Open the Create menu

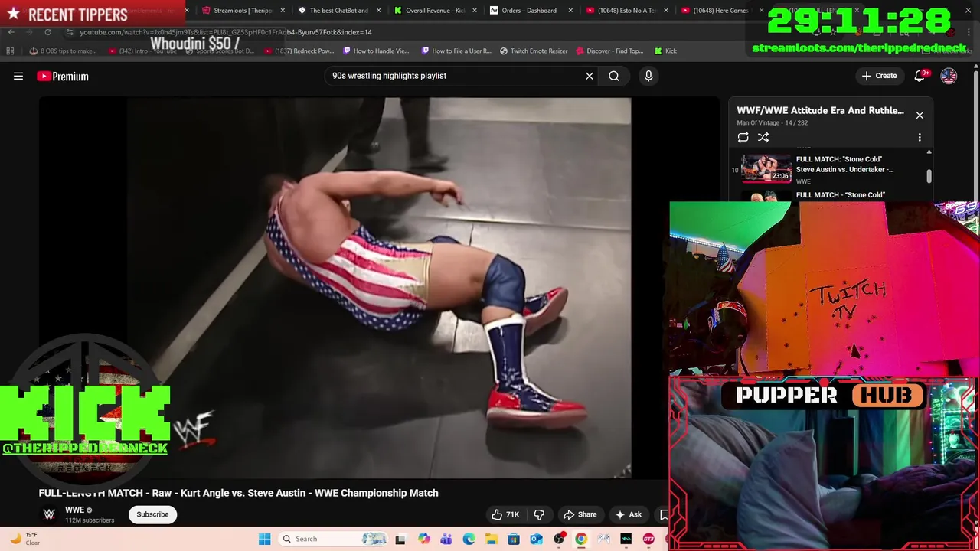879,76
